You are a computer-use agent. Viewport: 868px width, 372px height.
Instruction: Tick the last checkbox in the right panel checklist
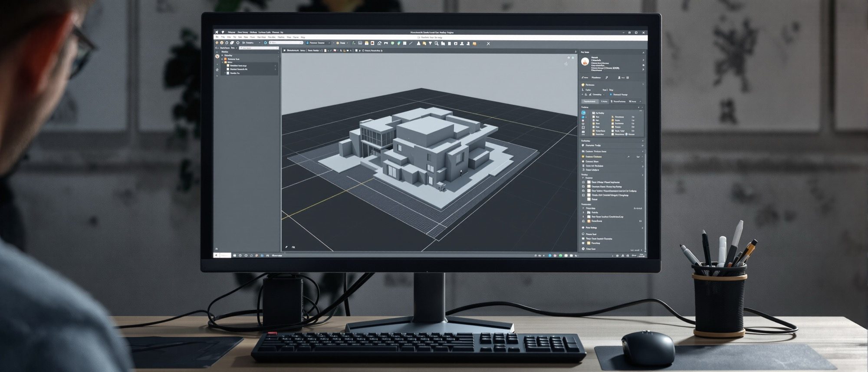(583, 195)
